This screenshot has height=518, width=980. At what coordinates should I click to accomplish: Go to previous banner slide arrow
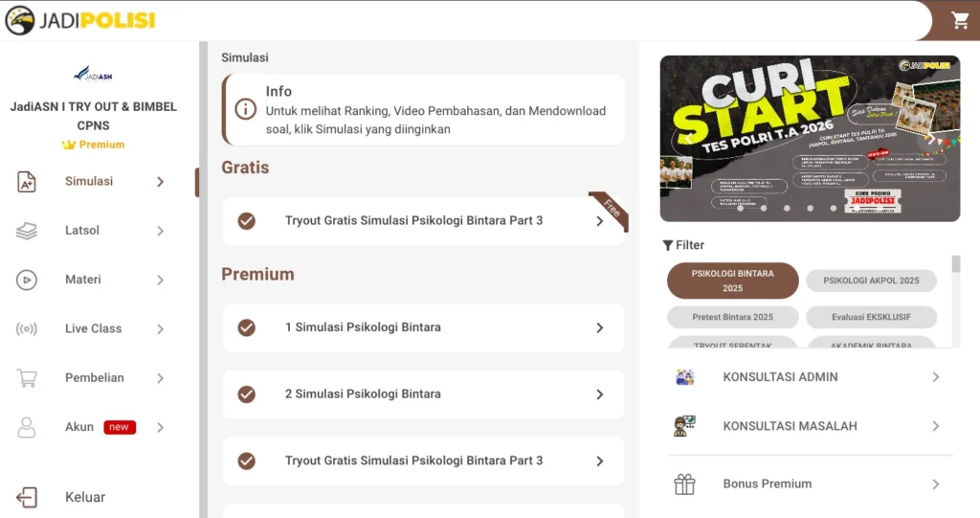click(x=688, y=138)
